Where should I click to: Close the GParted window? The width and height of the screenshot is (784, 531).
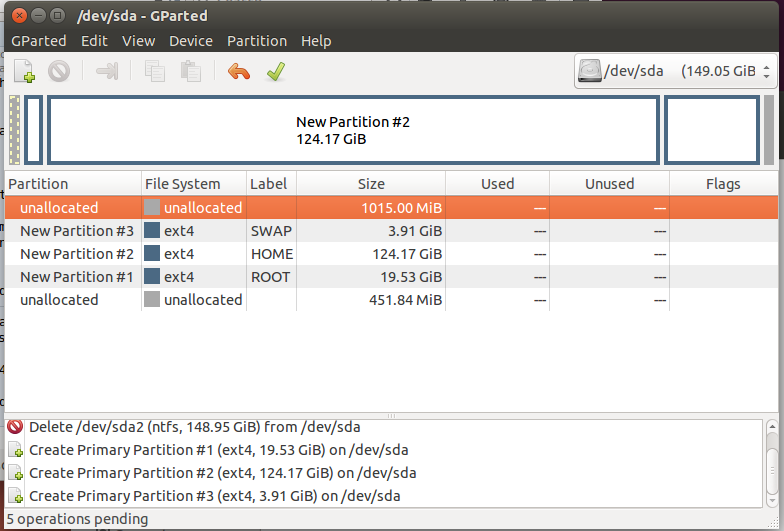click(19, 16)
